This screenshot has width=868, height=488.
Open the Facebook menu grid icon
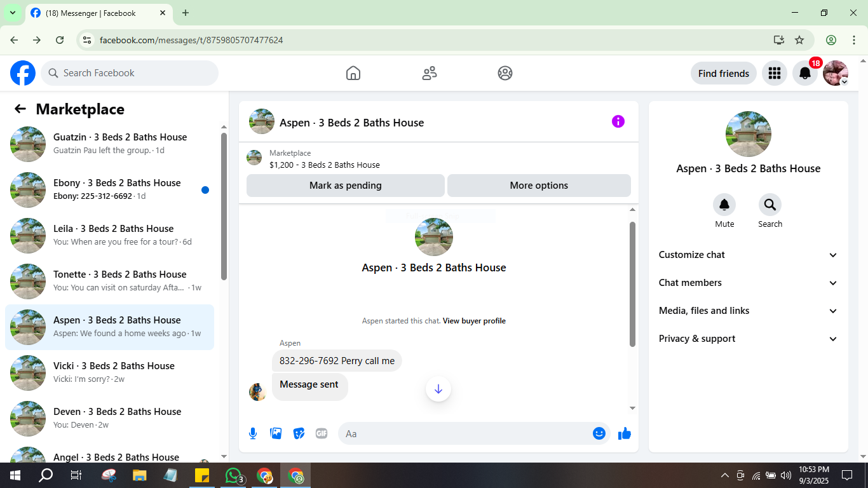pos(774,73)
